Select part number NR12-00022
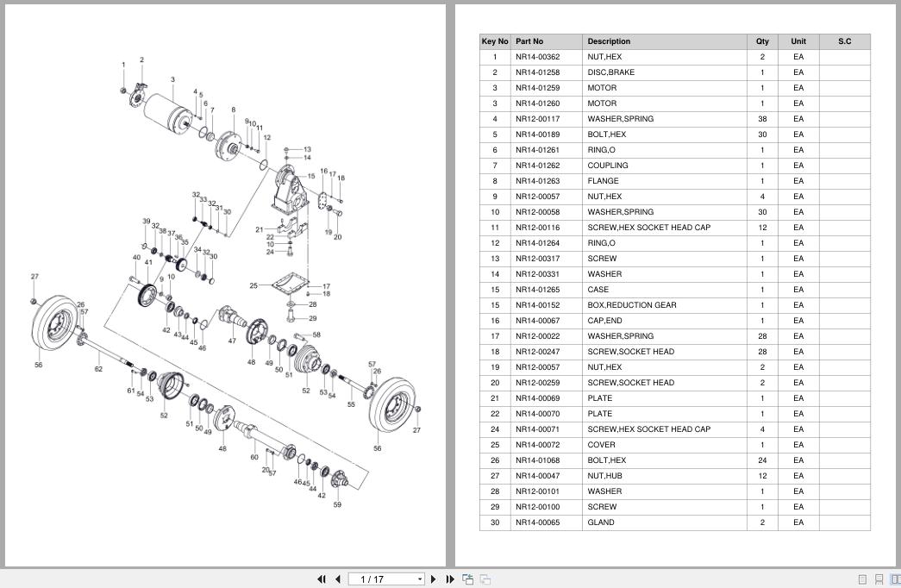The width and height of the screenshot is (901, 588). pos(537,336)
